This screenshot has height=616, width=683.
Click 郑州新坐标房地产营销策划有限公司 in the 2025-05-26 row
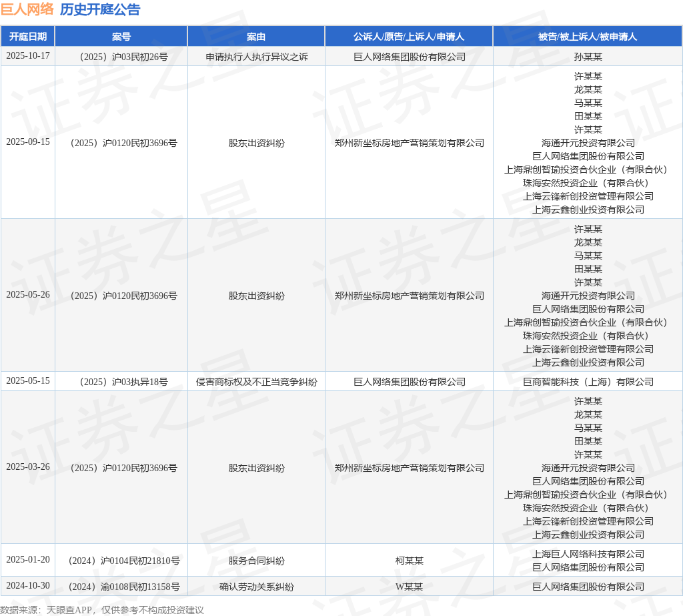[410, 296]
